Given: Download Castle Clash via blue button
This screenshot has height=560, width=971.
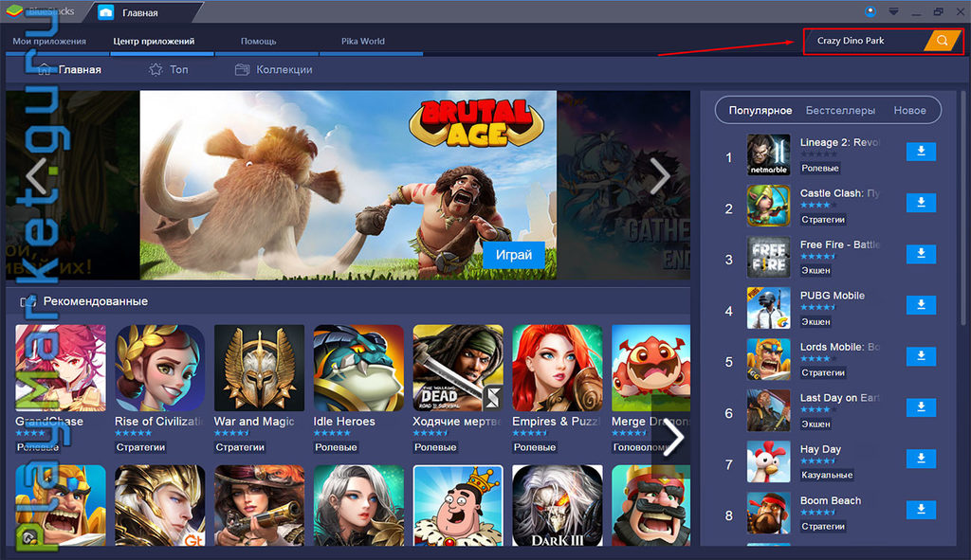Looking at the screenshot, I should (921, 203).
